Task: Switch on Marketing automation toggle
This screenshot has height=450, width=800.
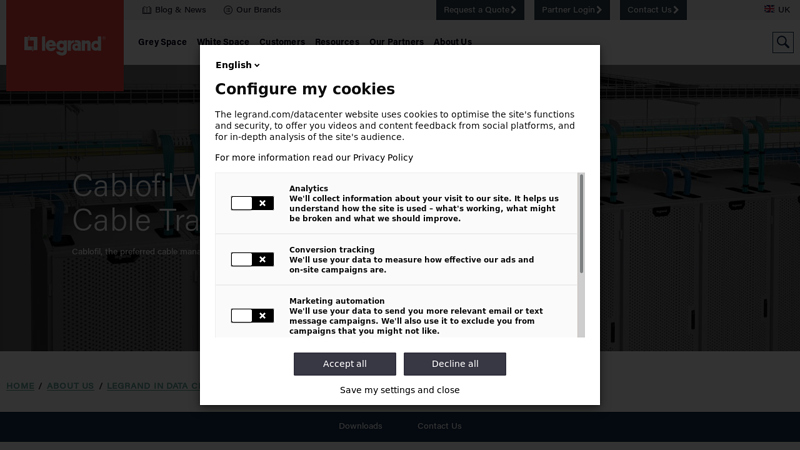Action: (252, 316)
